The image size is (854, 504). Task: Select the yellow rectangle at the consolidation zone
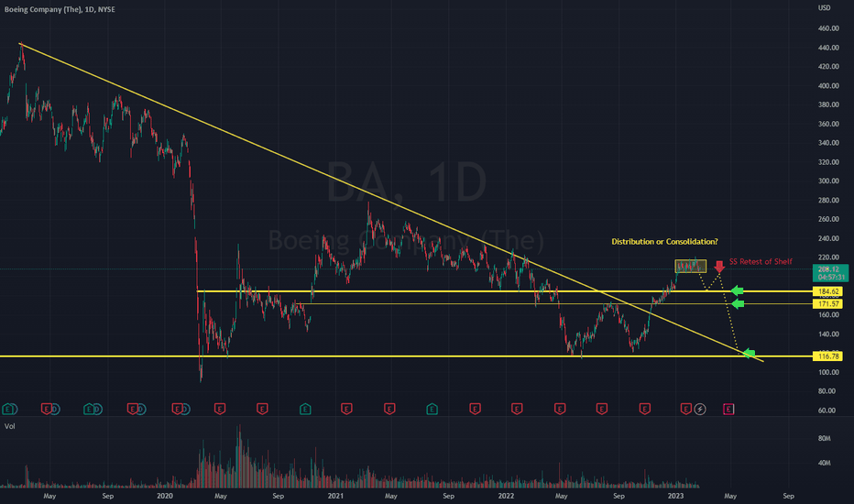(691, 266)
